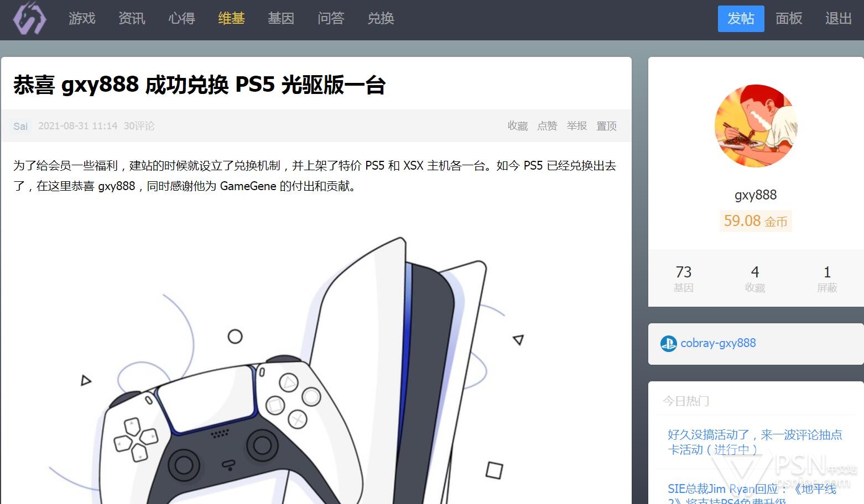Go to the 资讯 section
Screen dimensions: 864x504
[132, 19]
